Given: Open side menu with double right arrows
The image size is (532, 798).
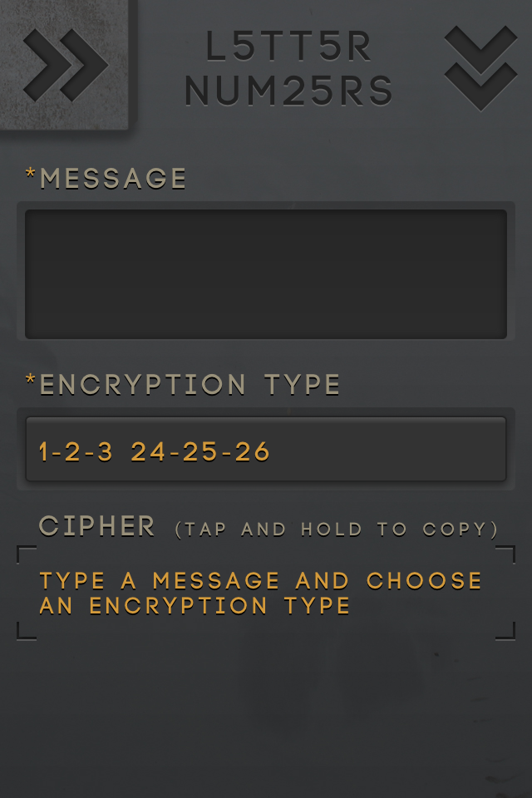Looking at the screenshot, I should tap(65, 65).
